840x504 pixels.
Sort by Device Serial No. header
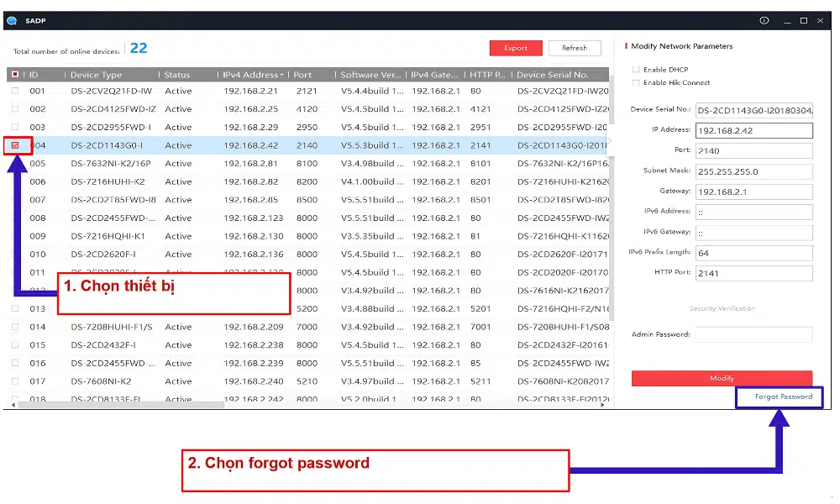point(553,75)
